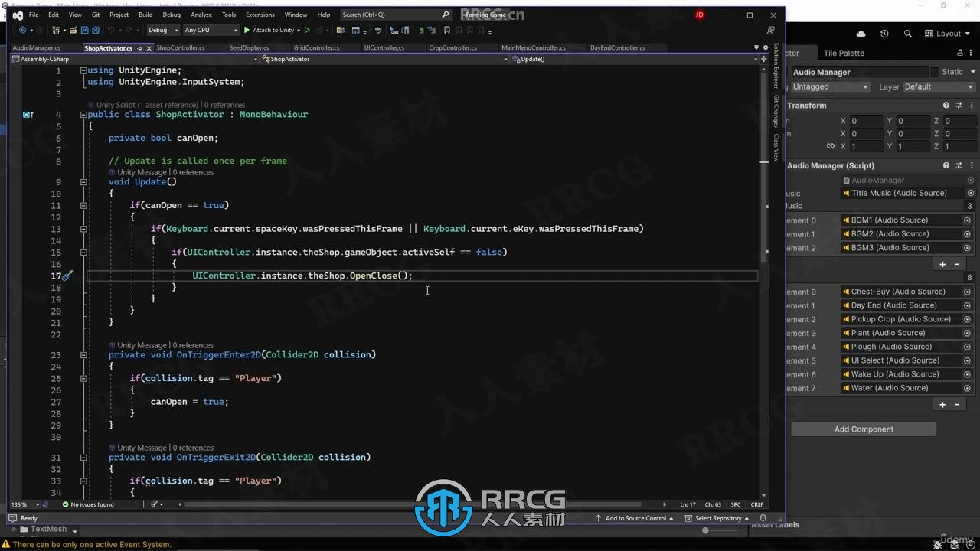Toggle the Static checkbox for Audio Manager
Image resolution: width=980 pixels, height=551 pixels.
click(x=934, y=72)
